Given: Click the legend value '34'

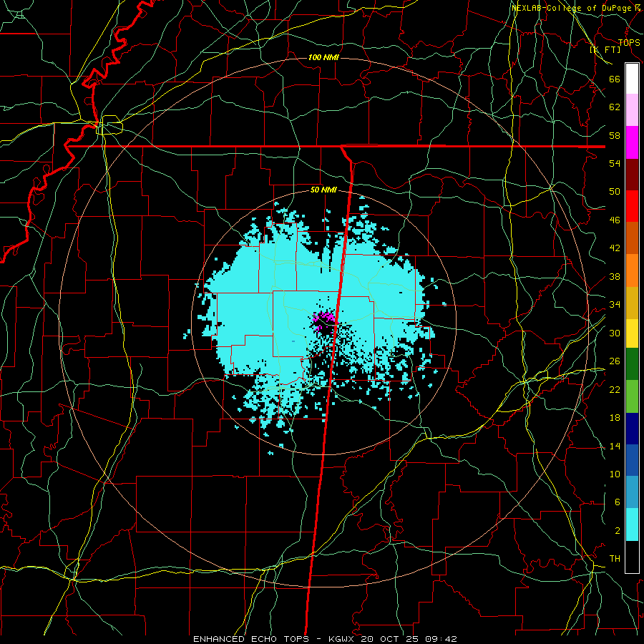Looking at the screenshot, I should [615, 304].
